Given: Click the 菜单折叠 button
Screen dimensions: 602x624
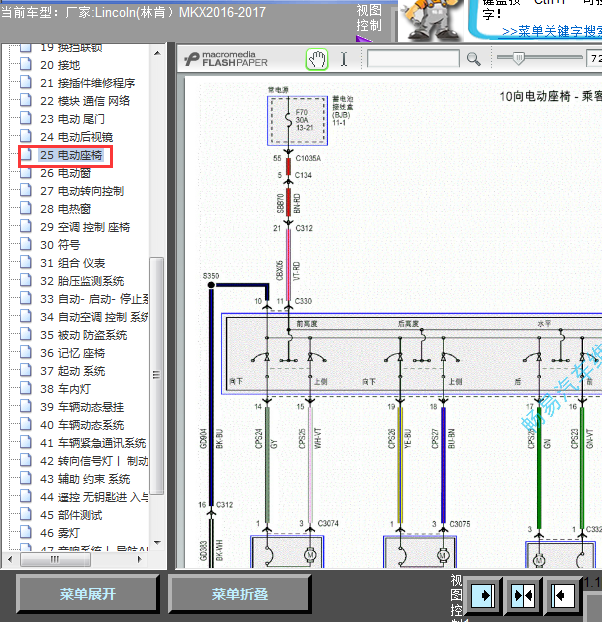Looking at the screenshot, I should point(240,594).
